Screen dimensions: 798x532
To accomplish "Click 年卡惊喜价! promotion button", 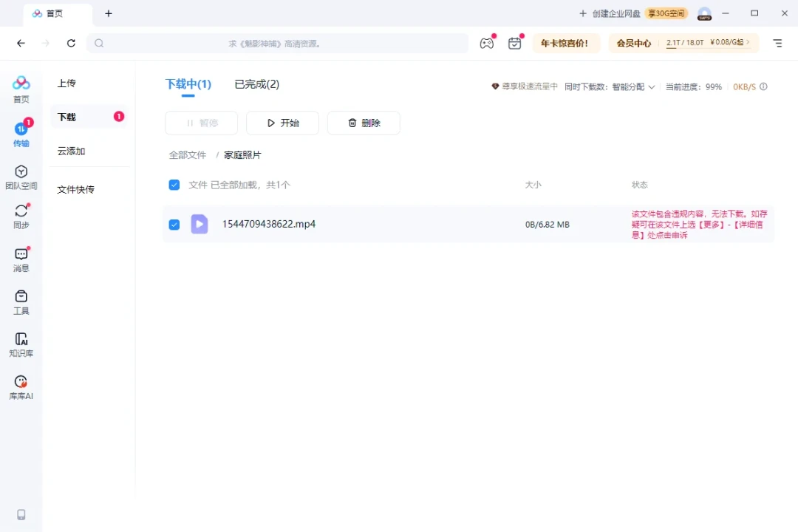I will click(x=565, y=44).
